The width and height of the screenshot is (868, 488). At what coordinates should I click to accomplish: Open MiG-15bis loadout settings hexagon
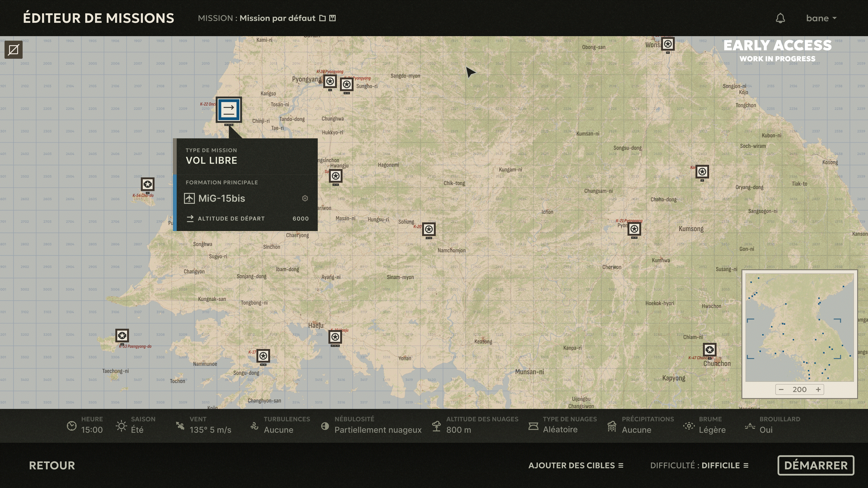tap(305, 198)
